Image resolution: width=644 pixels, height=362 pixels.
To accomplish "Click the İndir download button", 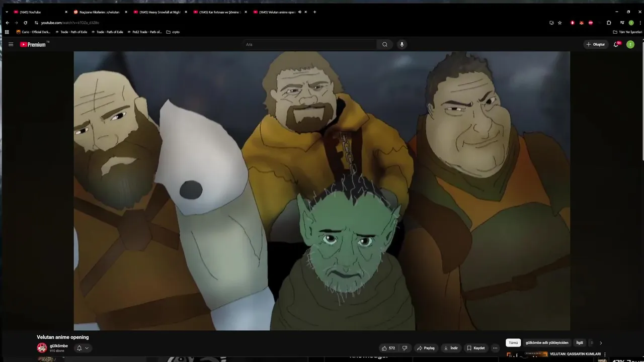I will tap(451, 348).
